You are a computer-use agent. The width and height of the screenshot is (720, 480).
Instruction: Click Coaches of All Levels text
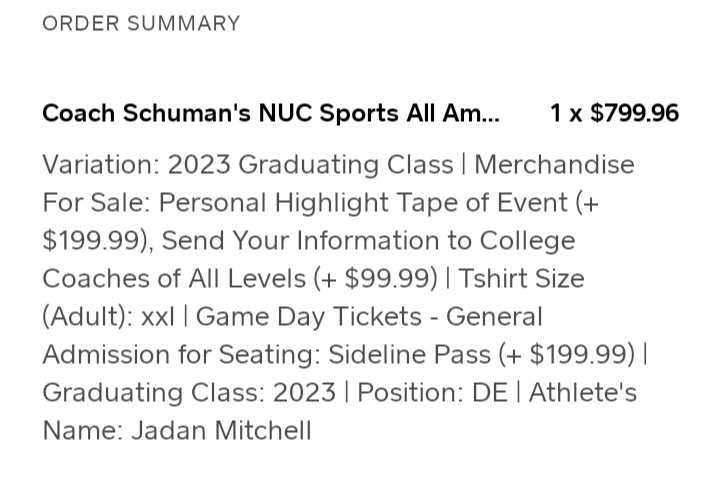pyautogui.click(x=174, y=278)
